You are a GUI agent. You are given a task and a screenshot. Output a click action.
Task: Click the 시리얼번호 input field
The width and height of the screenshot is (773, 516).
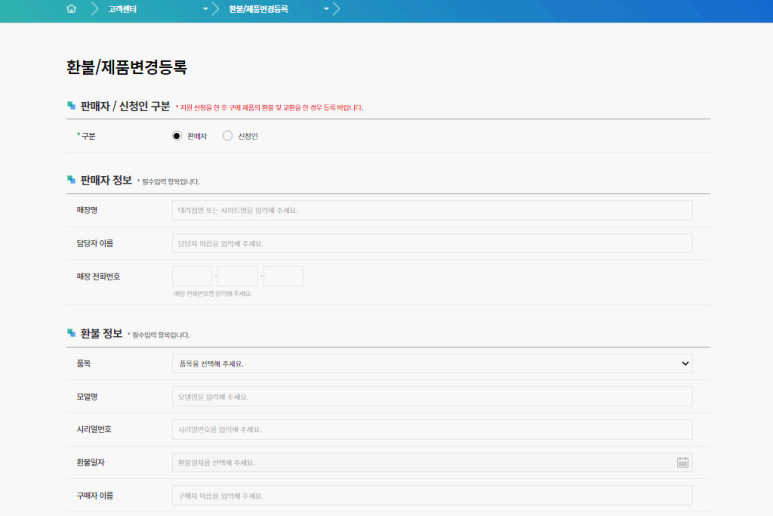pos(432,429)
